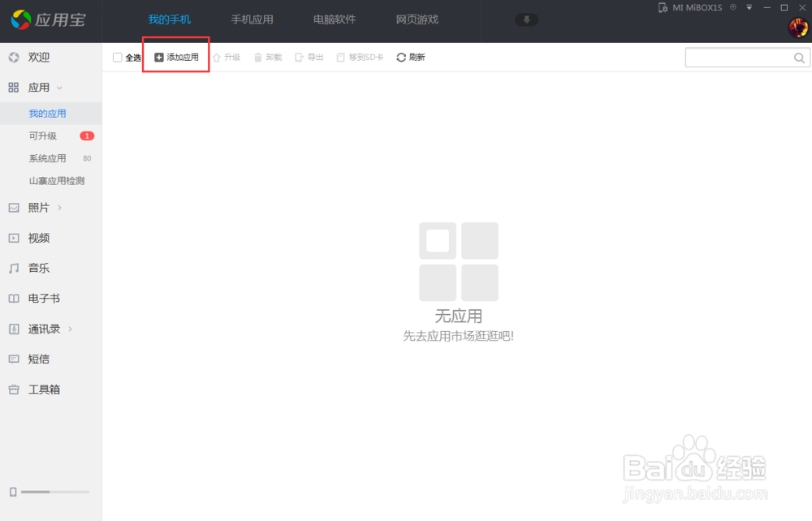Image resolution: width=812 pixels, height=521 pixels.
Task: Open the 欢迎 sidebar item
Action: point(50,58)
